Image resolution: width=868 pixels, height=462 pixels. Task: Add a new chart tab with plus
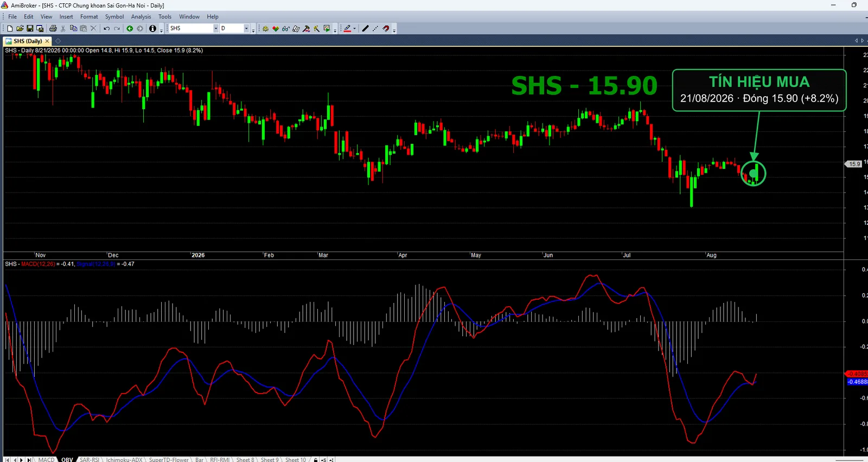(58, 41)
